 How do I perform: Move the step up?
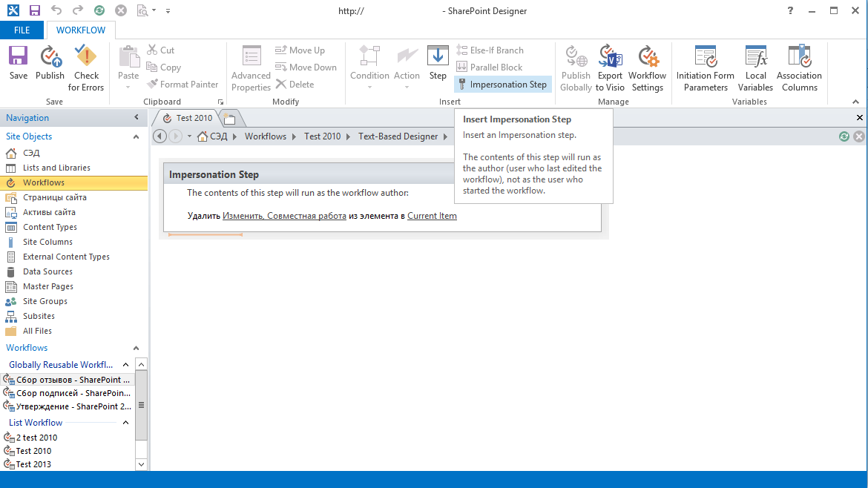point(300,50)
